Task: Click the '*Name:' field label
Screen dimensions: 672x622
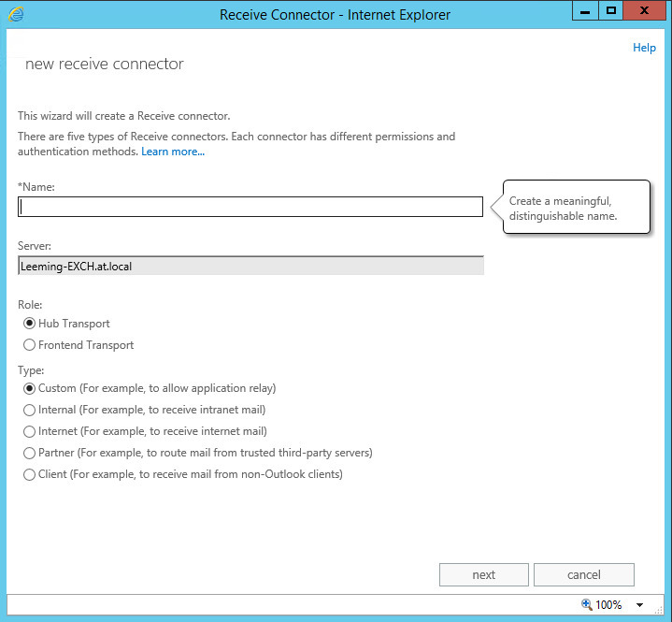Action: click(36, 187)
